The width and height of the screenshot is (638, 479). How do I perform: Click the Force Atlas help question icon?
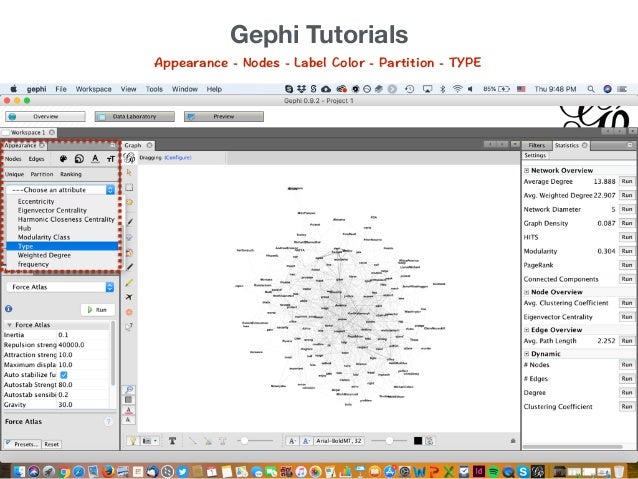108,422
